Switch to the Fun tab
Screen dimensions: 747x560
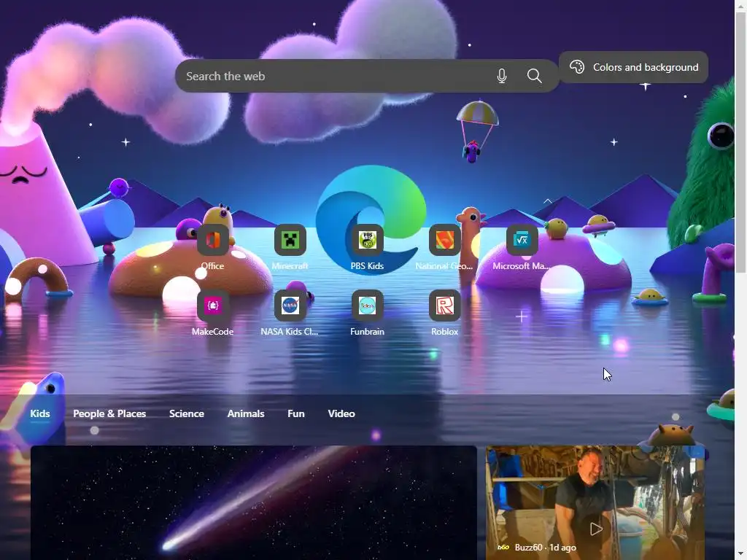pos(296,414)
